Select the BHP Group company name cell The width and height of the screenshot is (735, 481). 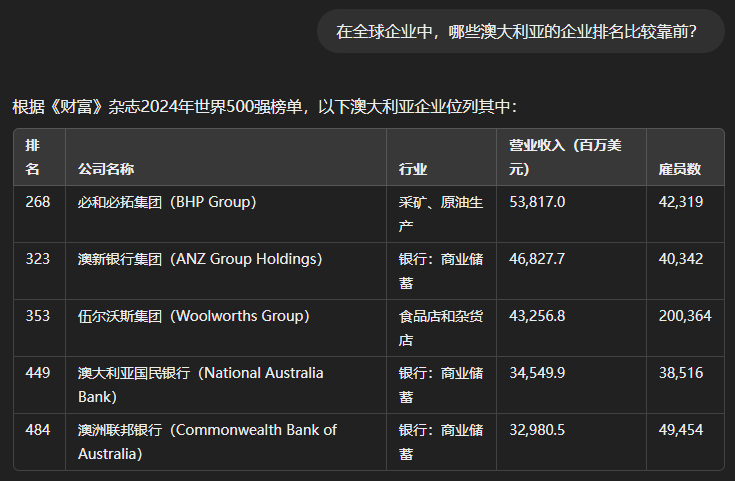point(167,202)
